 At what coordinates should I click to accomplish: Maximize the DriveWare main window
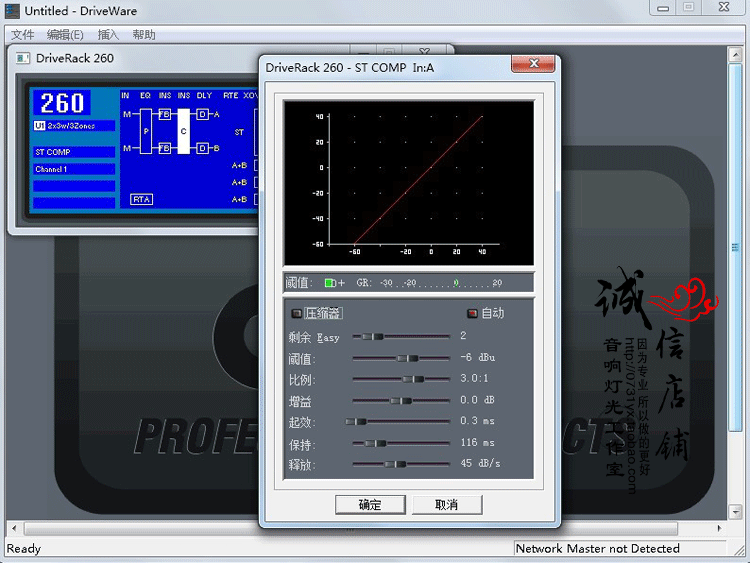pyautogui.click(x=688, y=8)
